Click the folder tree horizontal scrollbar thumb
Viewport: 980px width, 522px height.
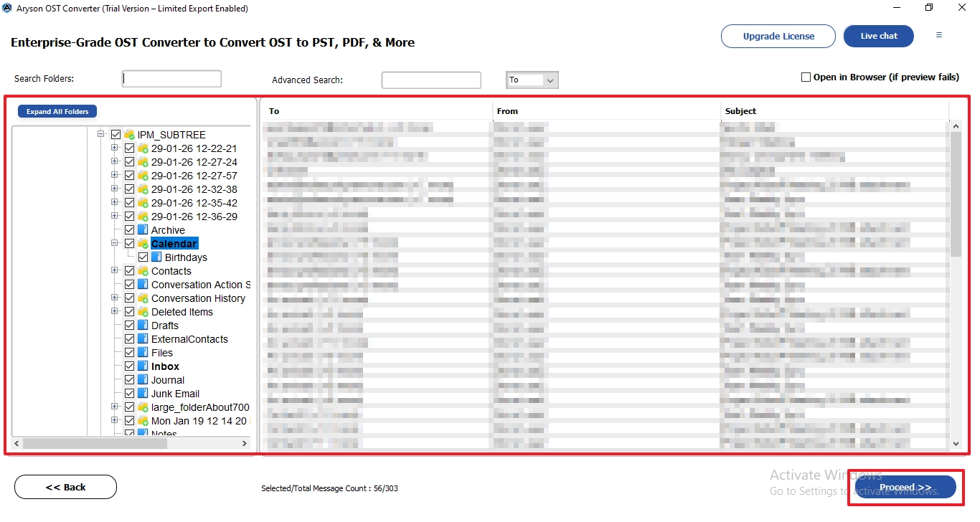(x=96, y=444)
